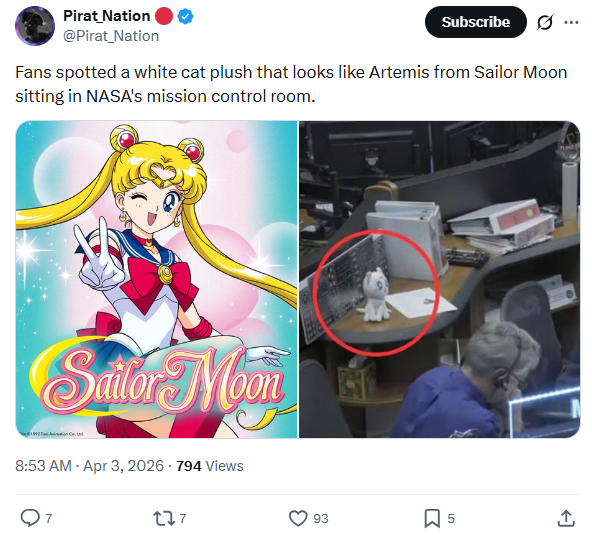Click the like count 93
The height and width of the screenshot is (535, 592).
[x=321, y=519]
